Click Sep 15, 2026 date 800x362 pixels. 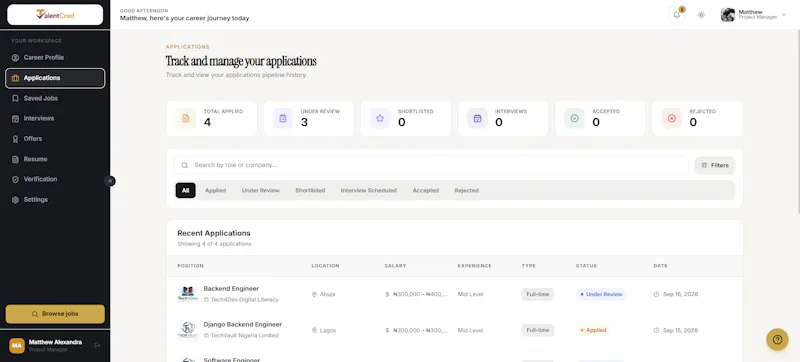tap(681, 330)
